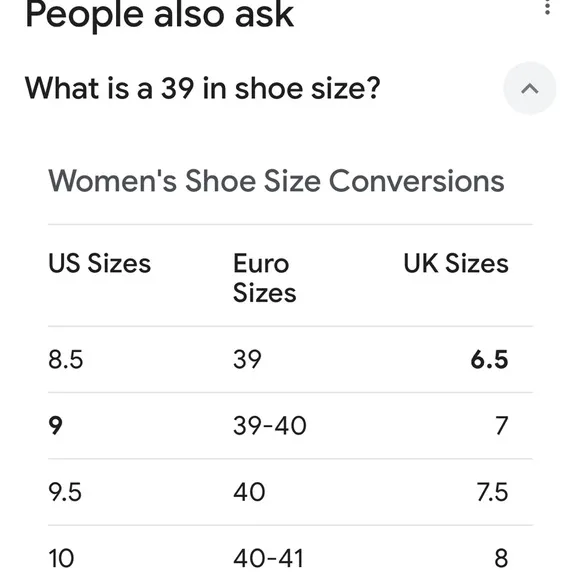Image resolution: width=580 pixels, height=580 pixels.
Task: Collapse the 39 shoe size answer chevron
Action: click(530, 88)
